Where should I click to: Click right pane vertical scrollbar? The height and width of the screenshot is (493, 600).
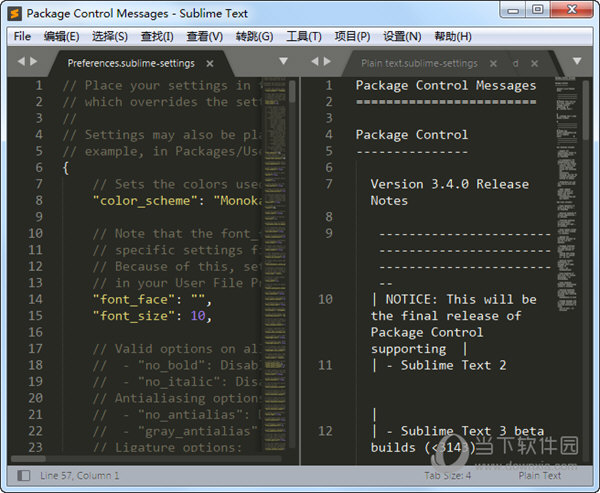point(586,110)
